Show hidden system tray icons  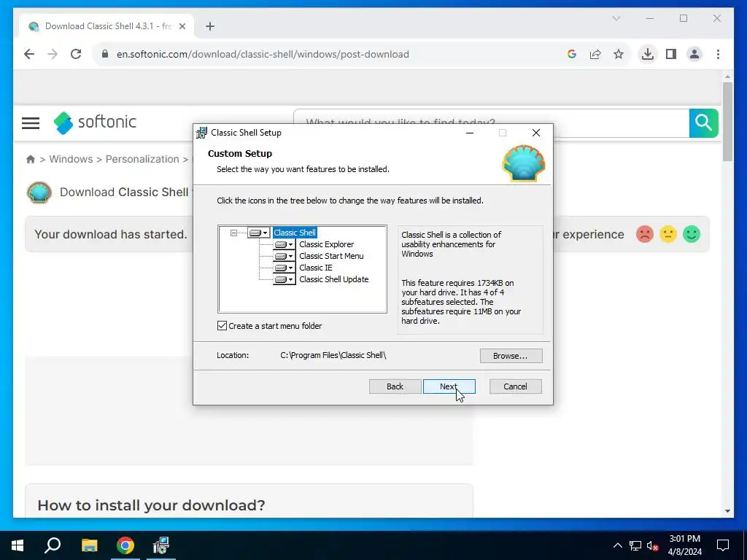617,545
